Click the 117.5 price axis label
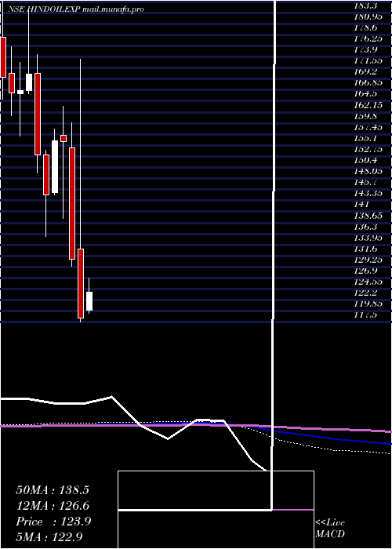 tap(365, 314)
